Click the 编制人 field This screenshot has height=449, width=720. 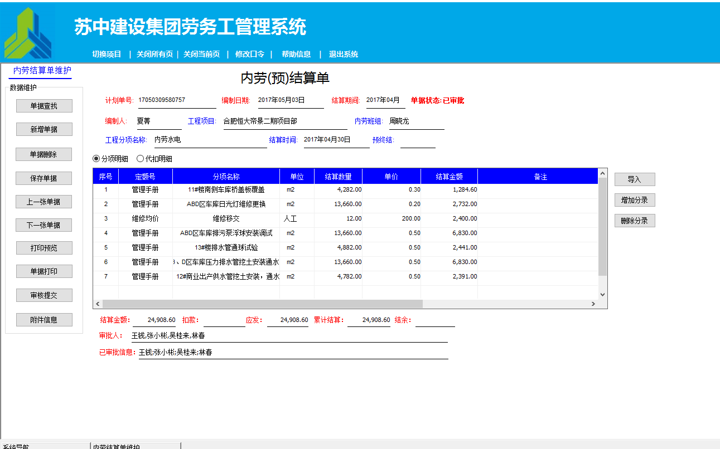point(159,122)
